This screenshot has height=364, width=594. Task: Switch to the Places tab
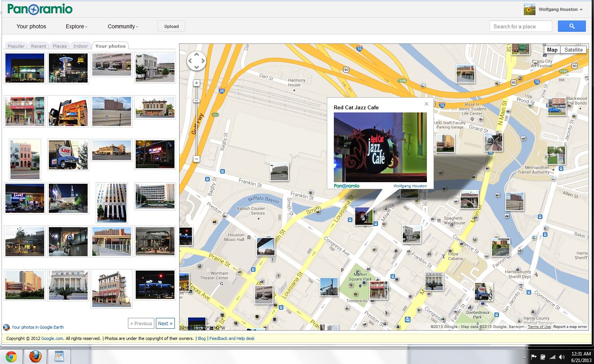pyautogui.click(x=60, y=46)
